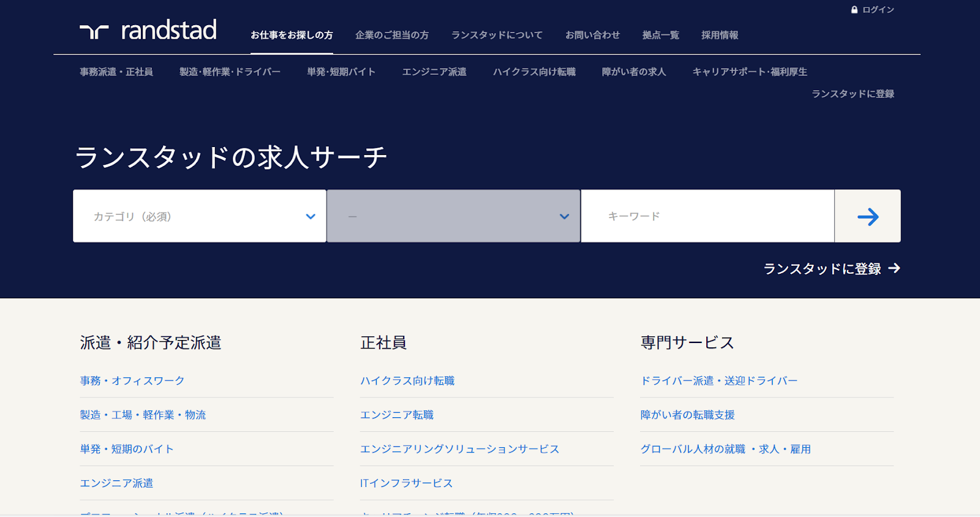Click the blue arrow search button
Screen dimensions: 980x517
[x=867, y=216]
